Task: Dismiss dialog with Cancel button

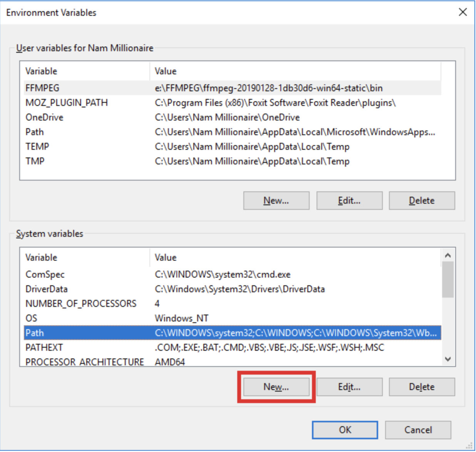Action: (418, 430)
